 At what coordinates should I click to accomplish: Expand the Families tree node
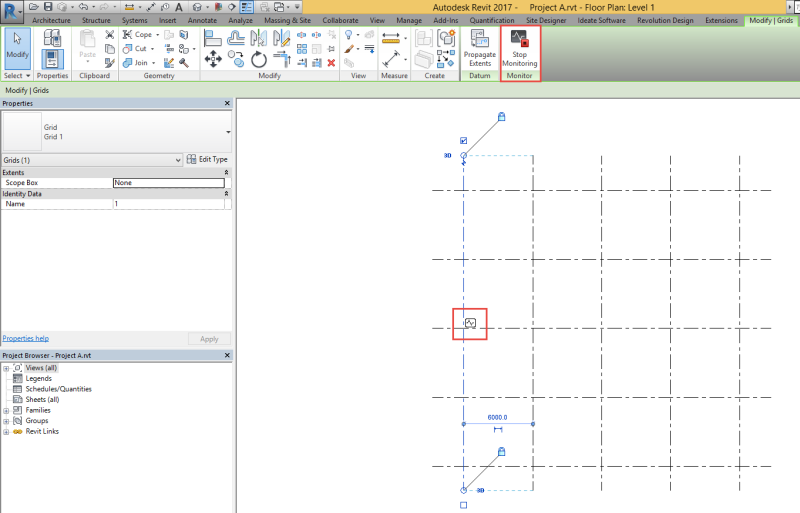(6, 410)
